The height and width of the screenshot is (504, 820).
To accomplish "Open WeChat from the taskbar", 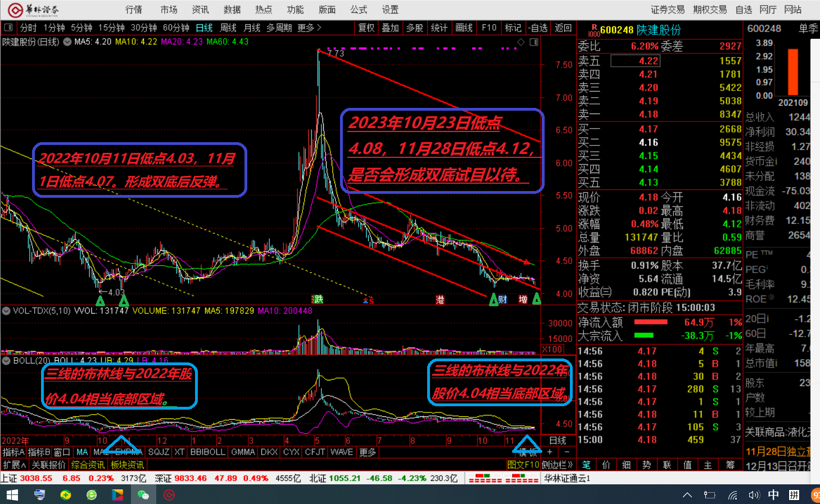I will coord(143,494).
